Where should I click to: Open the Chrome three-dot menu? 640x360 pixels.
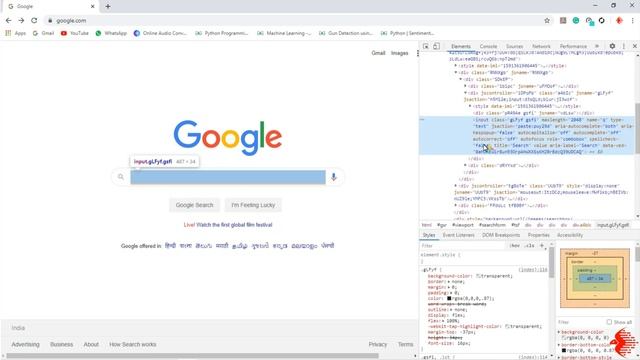632,20
